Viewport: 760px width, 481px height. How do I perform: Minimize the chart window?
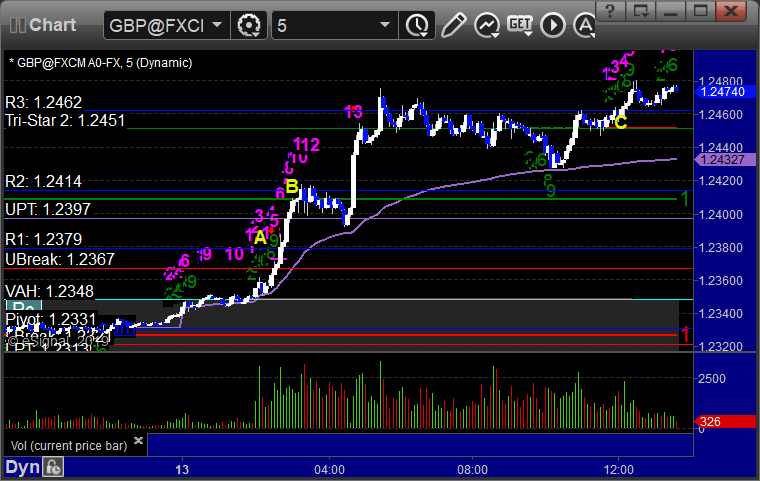click(x=671, y=10)
